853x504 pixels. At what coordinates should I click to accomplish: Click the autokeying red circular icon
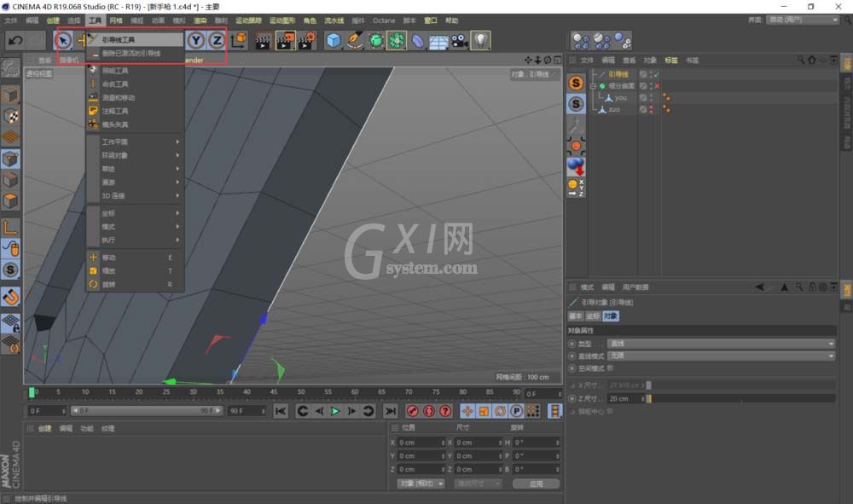429,411
